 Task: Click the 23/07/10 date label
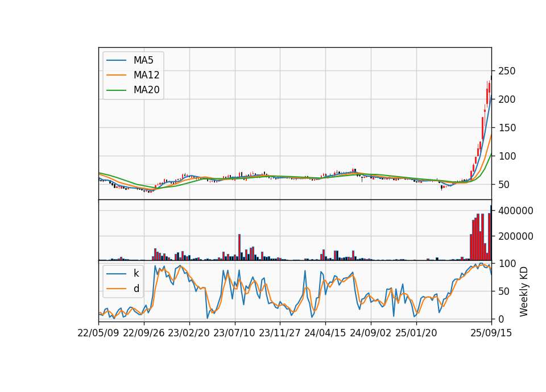tap(234, 333)
